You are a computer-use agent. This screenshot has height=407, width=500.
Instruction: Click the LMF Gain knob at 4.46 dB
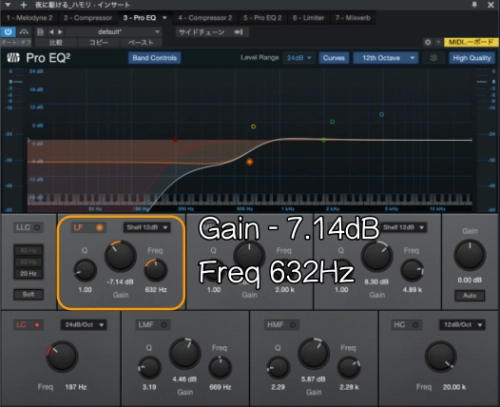pyautogui.click(x=185, y=354)
